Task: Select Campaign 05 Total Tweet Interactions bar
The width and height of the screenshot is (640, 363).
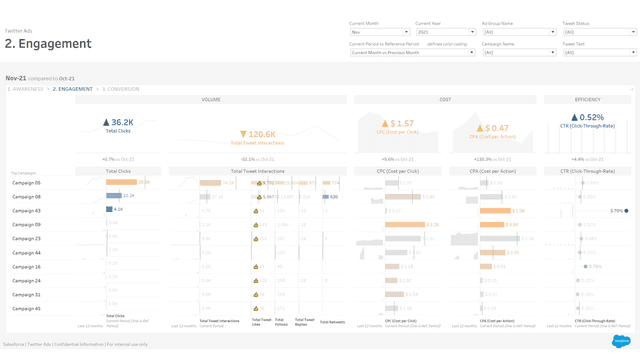Action: pos(210,183)
